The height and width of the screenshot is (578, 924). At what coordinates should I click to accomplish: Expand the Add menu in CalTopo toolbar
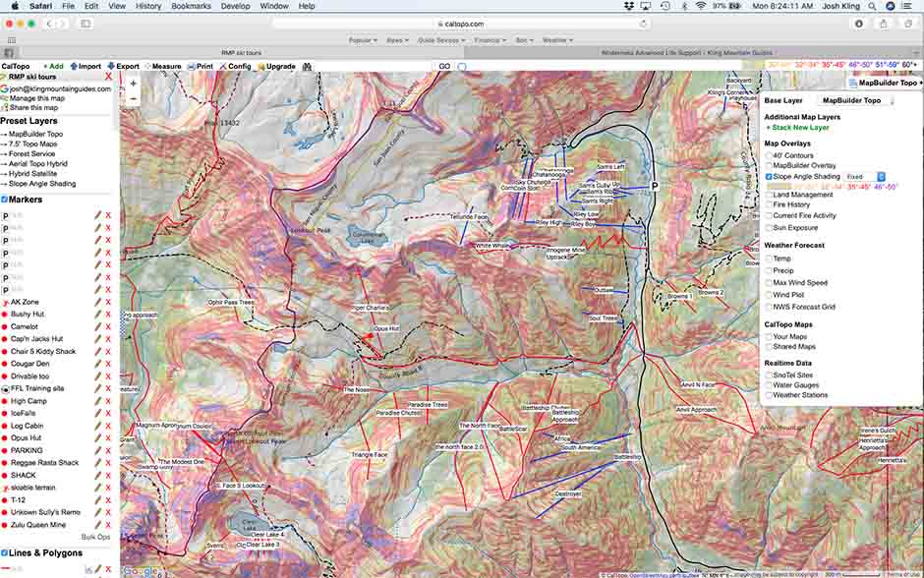coord(53,67)
